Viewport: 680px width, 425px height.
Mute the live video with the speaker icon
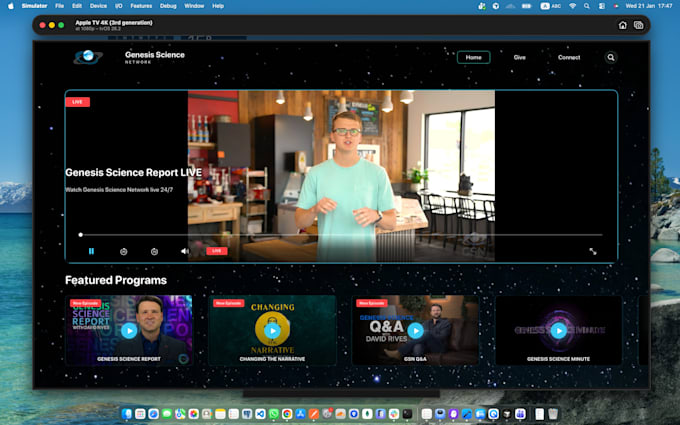[185, 251]
